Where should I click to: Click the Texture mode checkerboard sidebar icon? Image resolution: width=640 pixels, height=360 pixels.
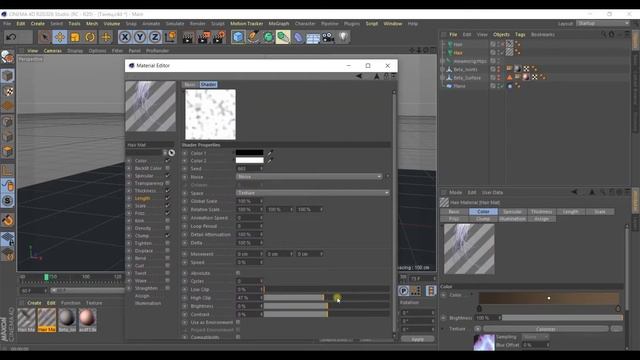pyautogui.click(x=8, y=91)
